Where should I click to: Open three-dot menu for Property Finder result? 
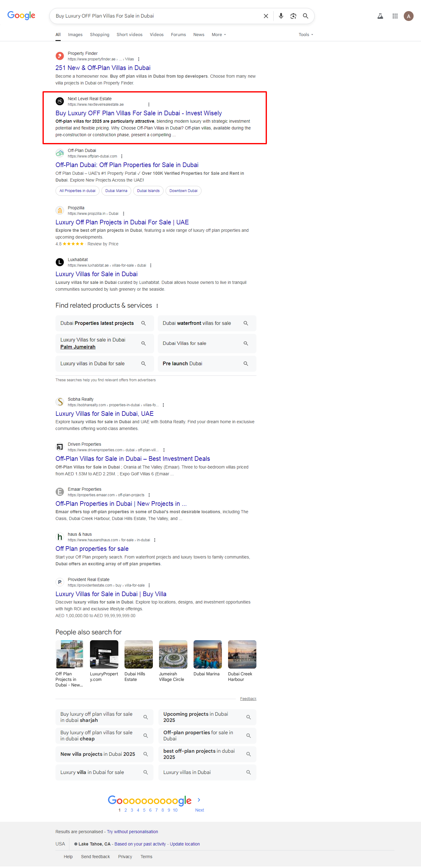point(139,59)
